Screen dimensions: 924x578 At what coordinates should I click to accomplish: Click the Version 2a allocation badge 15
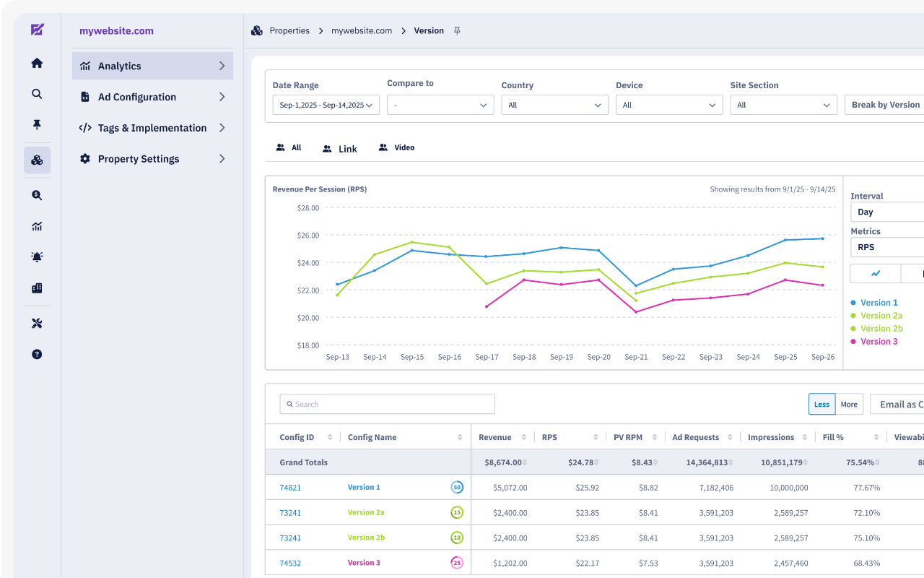456,512
